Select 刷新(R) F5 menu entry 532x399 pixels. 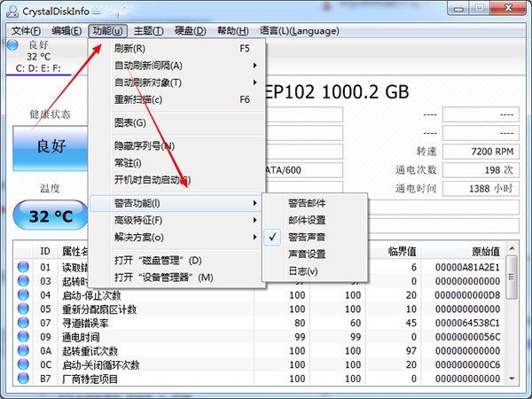tap(176, 49)
